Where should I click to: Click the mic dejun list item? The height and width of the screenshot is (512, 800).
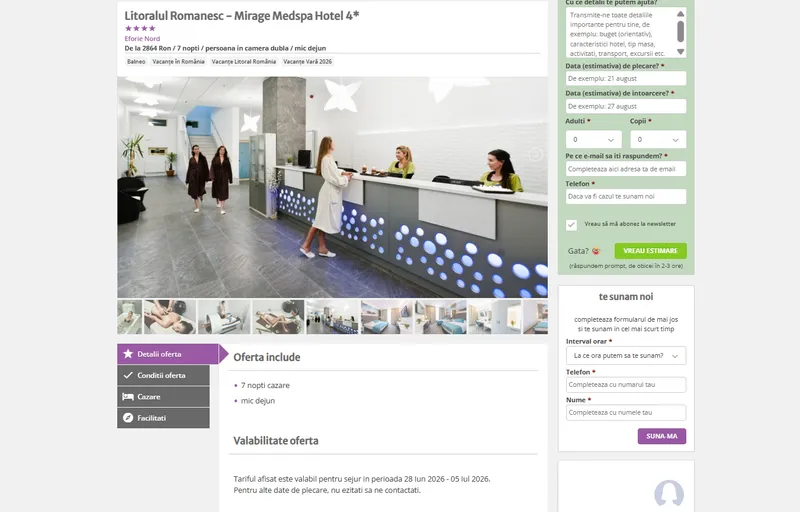coord(258,401)
